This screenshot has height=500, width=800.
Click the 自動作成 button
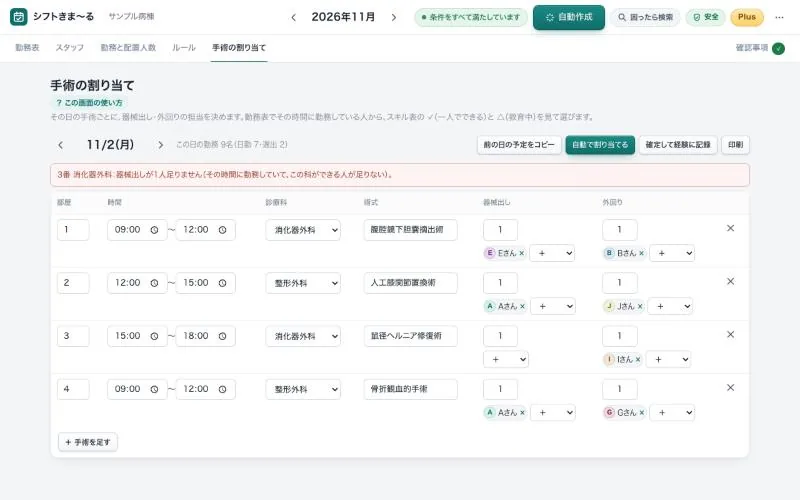coord(569,17)
